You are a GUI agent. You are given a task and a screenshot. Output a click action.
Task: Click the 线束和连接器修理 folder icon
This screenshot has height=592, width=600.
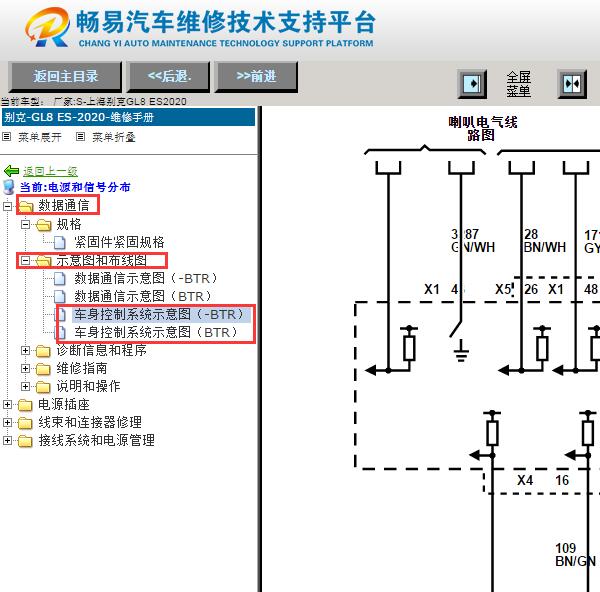coord(26,423)
